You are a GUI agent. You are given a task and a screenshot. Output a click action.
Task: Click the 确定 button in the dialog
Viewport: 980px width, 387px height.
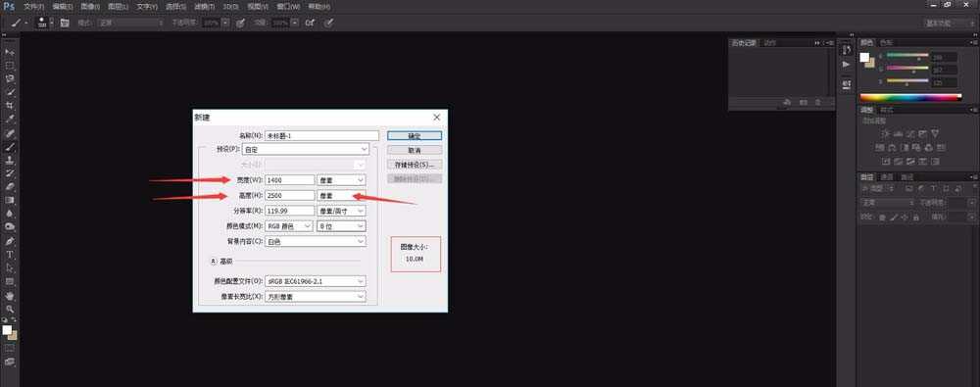(x=415, y=135)
